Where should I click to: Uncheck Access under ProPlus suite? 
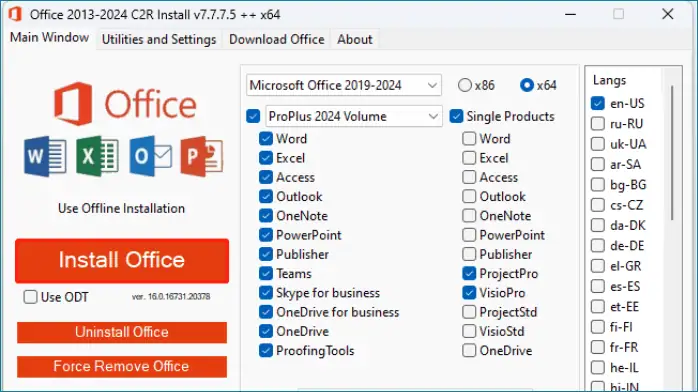tap(266, 177)
